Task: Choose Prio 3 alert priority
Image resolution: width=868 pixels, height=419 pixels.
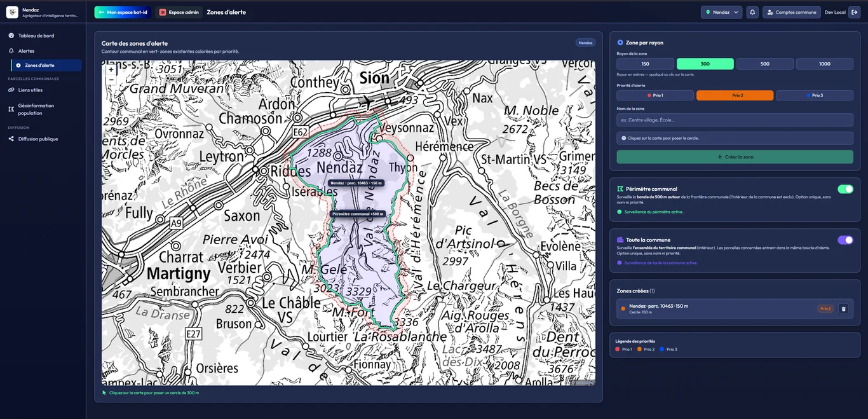Action: click(x=815, y=95)
